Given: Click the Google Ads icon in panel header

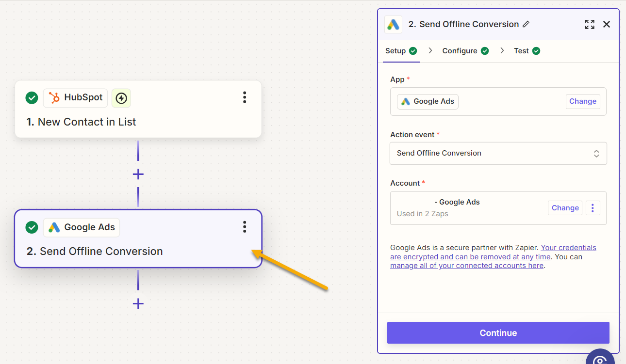Looking at the screenshot, I should [393, 24].
